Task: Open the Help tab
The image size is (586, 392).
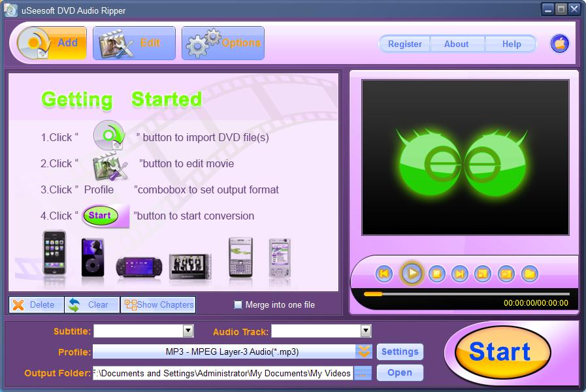Action: 512,44
